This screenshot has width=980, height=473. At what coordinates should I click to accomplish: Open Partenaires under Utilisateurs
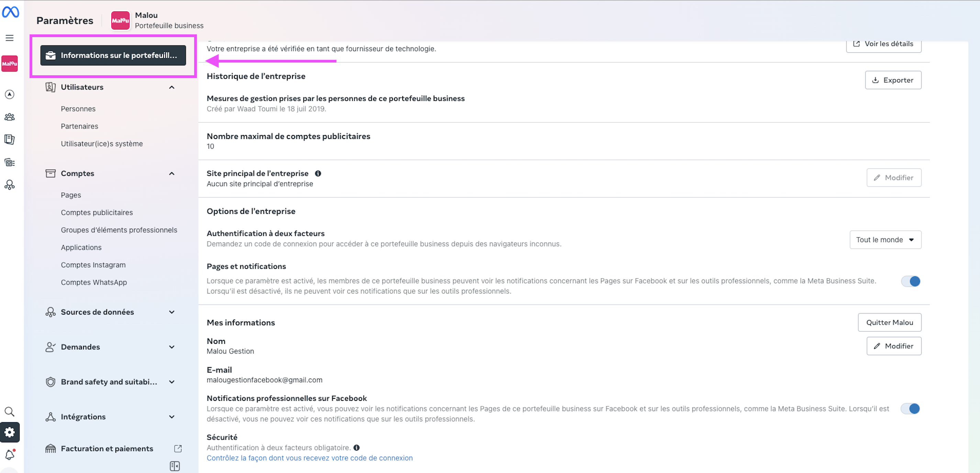coord(79,126)
